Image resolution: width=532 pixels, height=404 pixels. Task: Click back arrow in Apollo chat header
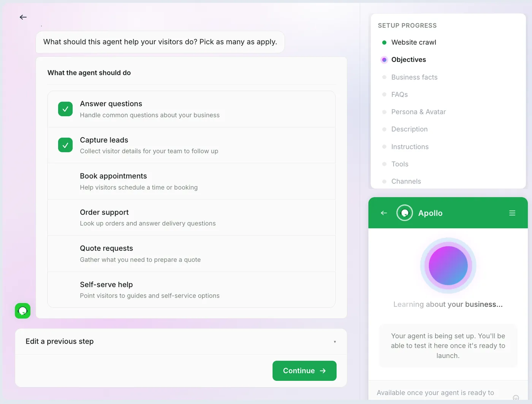pos(384,213)
